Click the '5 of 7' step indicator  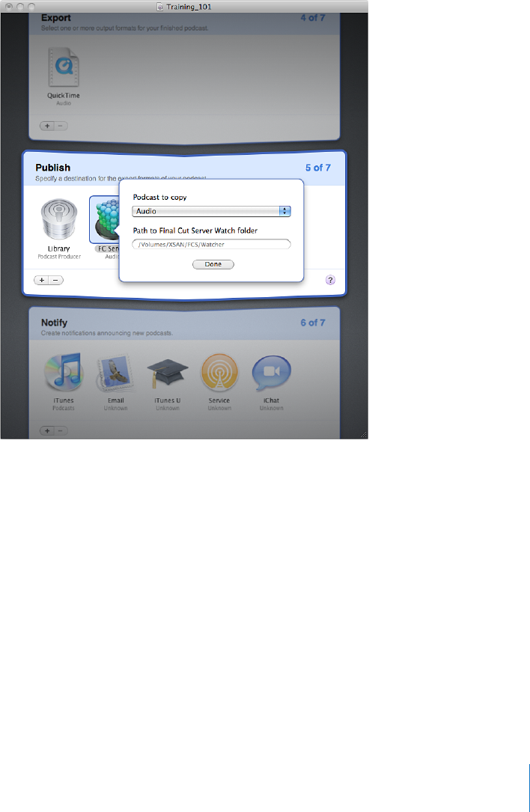[317, 168]
